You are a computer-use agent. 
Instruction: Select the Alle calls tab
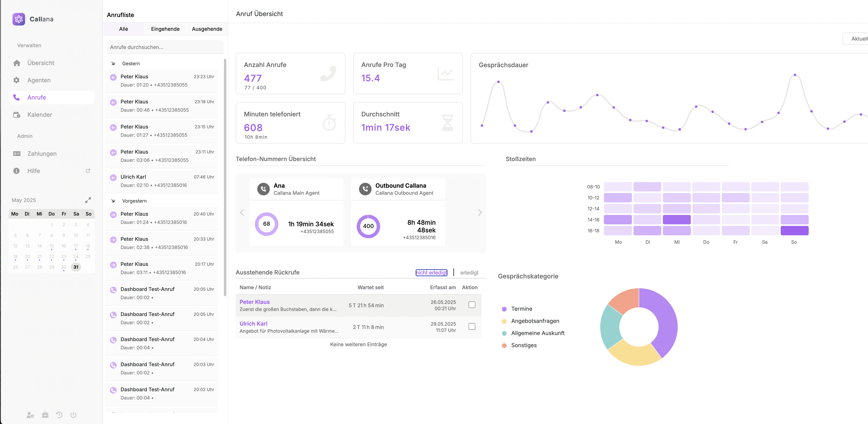pos(124,29)
